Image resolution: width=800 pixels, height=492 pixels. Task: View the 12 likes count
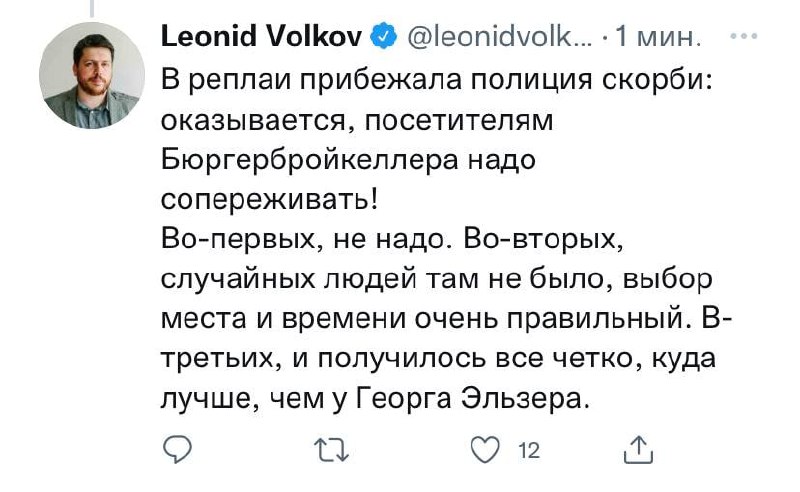tap(529, 451)
